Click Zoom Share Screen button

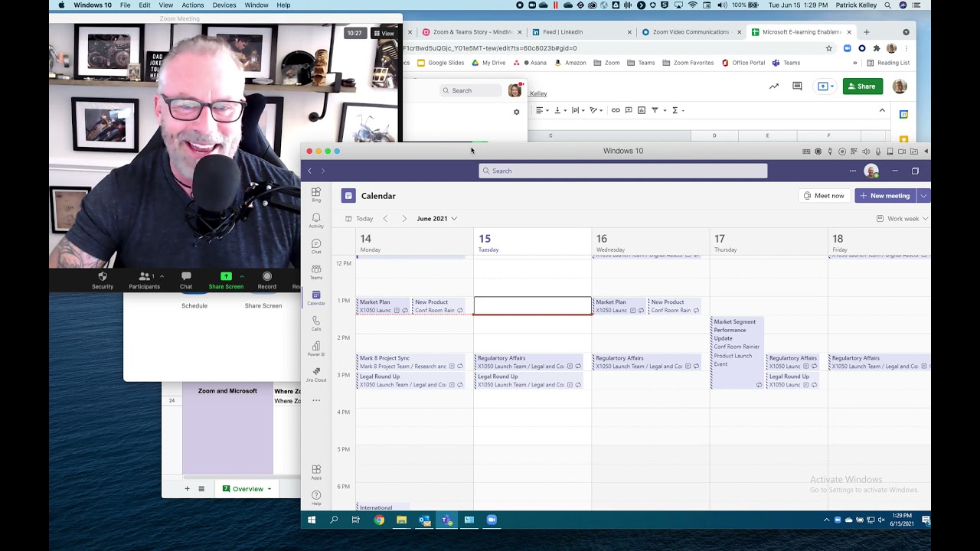pos(226,280)
